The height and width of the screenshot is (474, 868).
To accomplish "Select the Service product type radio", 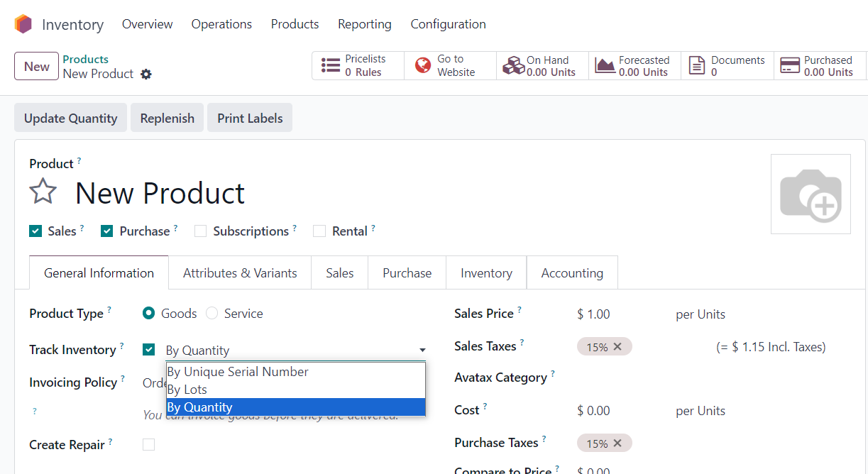I will 212,314.
